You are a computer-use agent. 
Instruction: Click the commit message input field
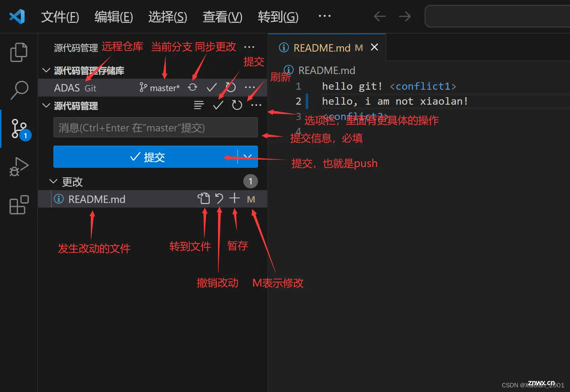[156, 127]
